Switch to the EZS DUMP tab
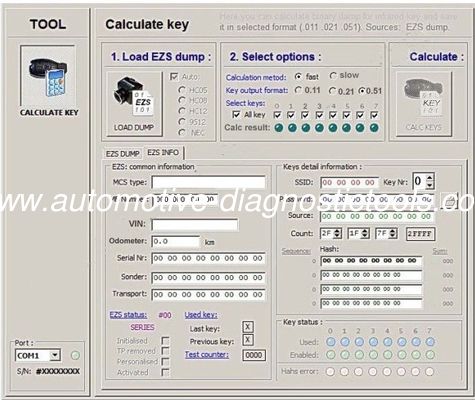475x400 pixels. [123, 154]
